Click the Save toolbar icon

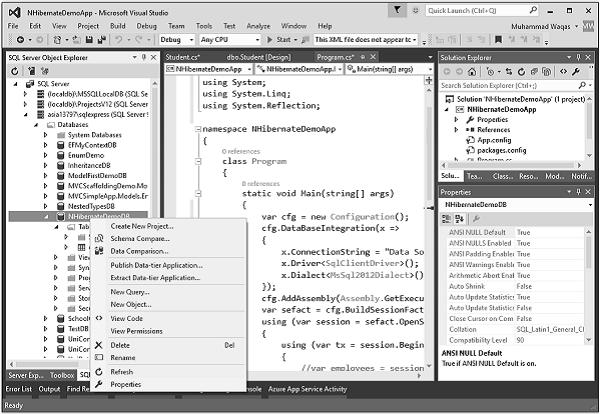tap(89, 39)
